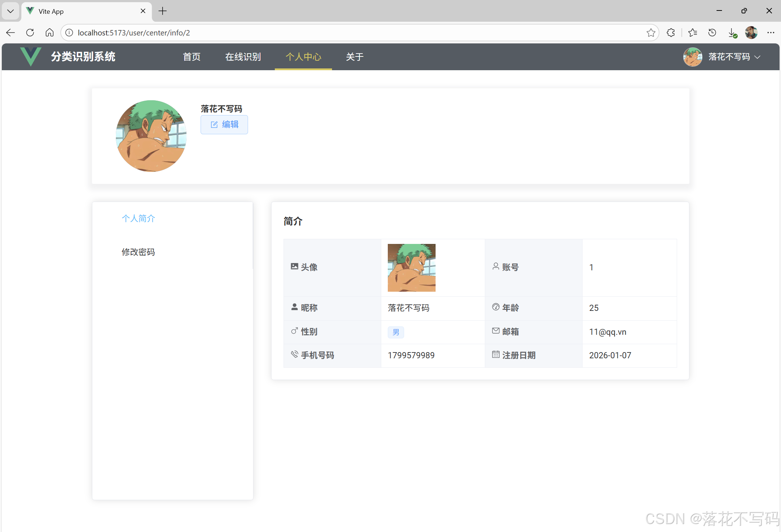Click the profile name 落花不写码 above 编辑
The height and width of the screenshot is (532, 781).
221,109
